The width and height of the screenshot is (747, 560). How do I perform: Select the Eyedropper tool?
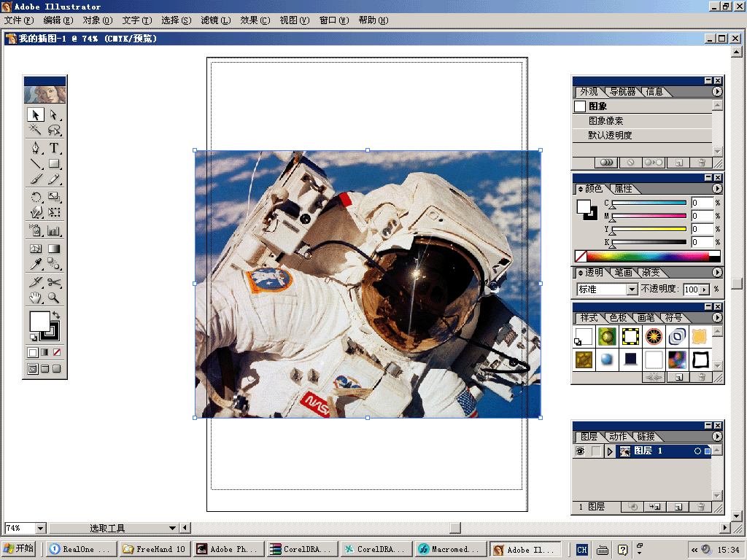(35, 264)
